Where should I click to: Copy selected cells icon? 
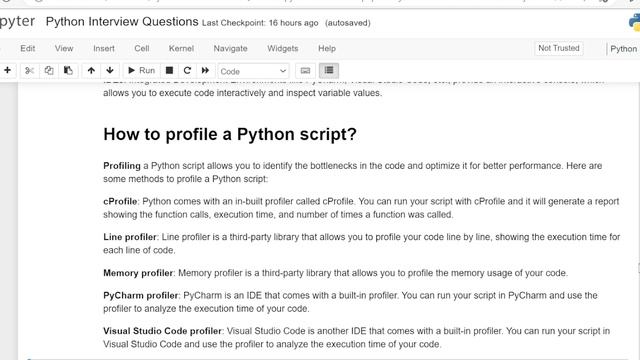coord(49,71)
